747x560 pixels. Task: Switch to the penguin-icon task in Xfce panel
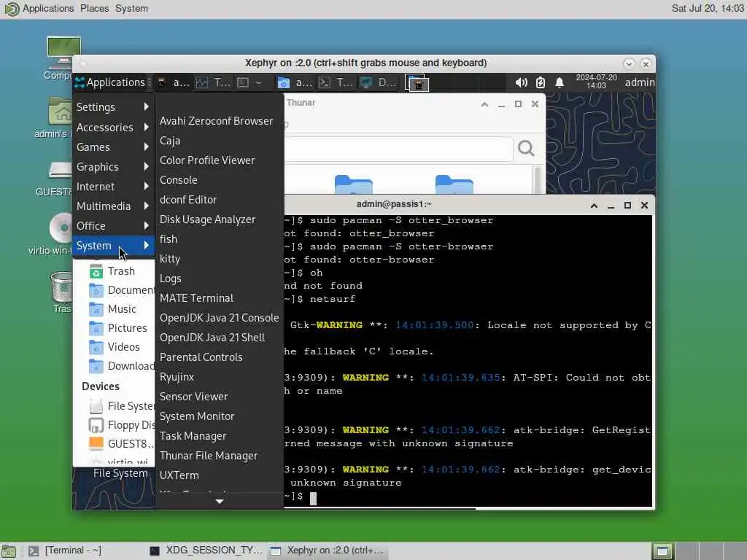click(174, 82)
